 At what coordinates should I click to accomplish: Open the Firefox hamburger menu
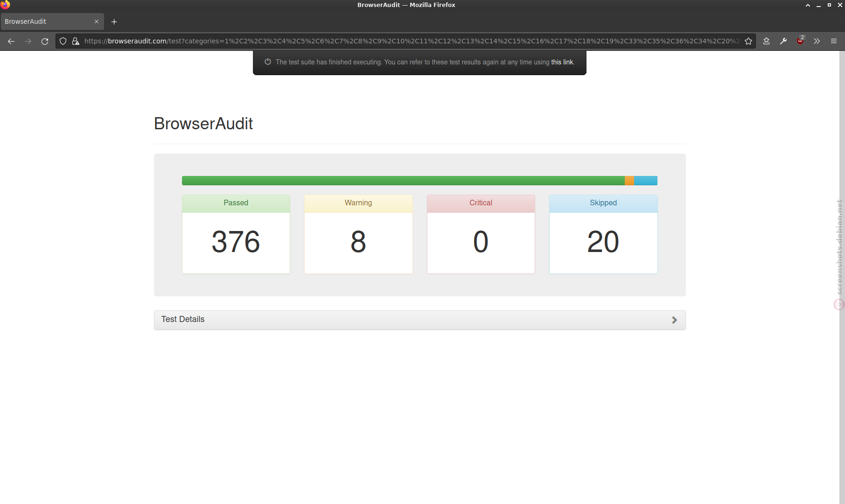[x=834, y=41]
